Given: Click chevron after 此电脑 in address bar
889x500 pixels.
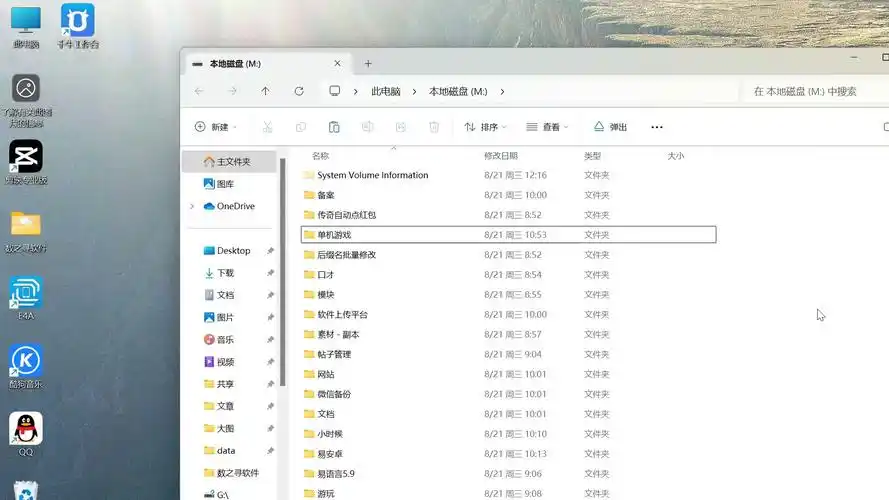Looking at the screenshot, I should click(x=414, y=92).
